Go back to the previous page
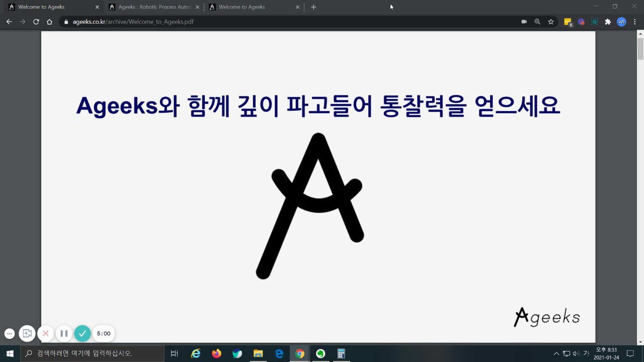This screenshot has height=362, width=644. point(9,22)
